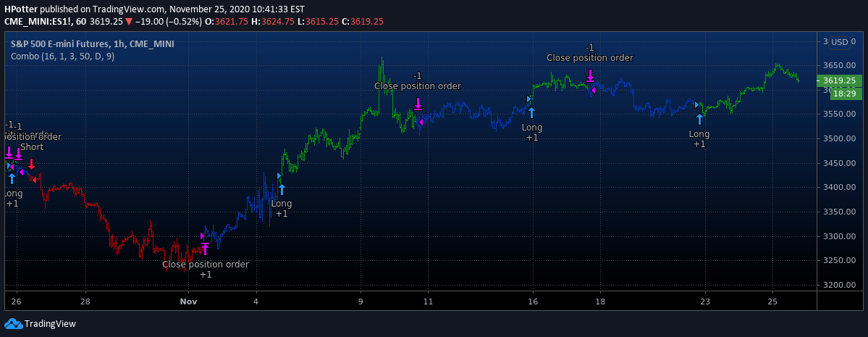Click the Long +1 label below Nov 16 arrow

coord(532,133)
